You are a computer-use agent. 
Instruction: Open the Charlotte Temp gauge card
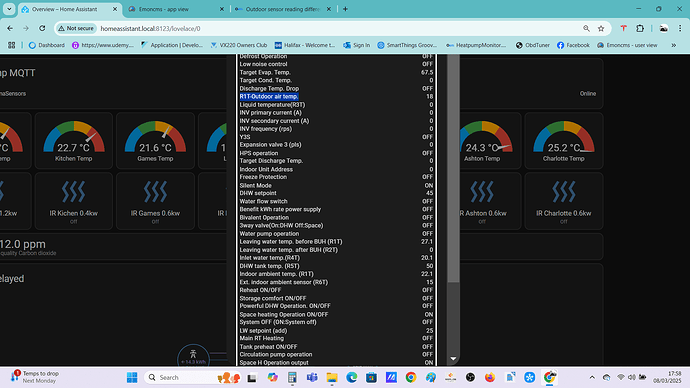[x=563, y=140]
